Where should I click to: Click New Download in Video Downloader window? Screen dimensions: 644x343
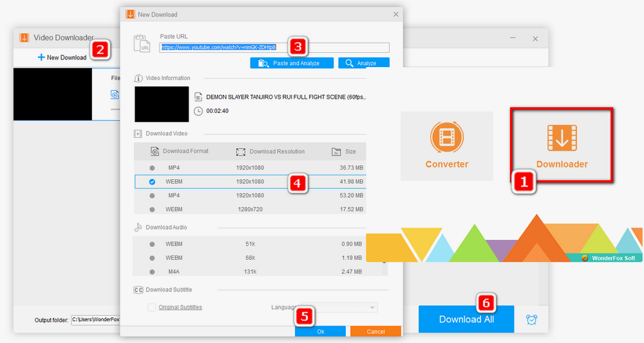[x=62, y=57]
